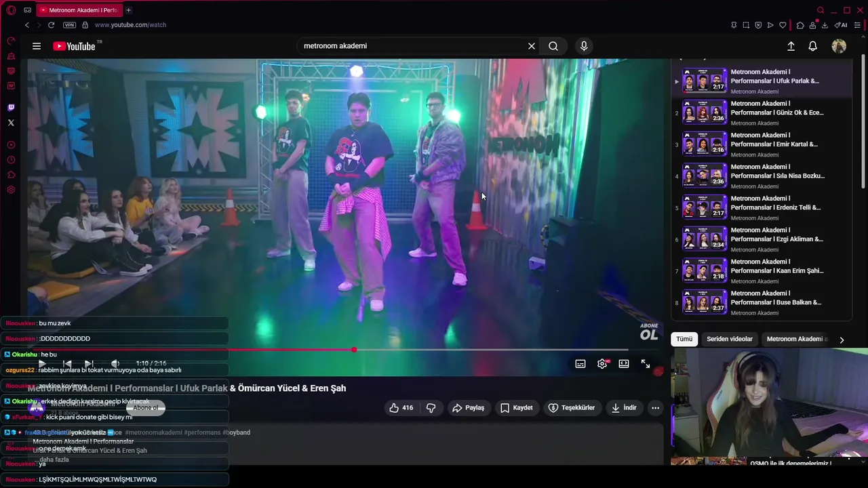The height and width of the screenshot is (488, 868).
Task: Open YouTube notifications bell
Action: pos(812,46)
